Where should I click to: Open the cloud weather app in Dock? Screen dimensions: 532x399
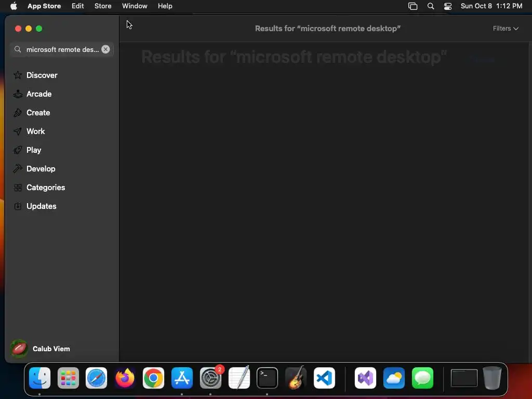tap(394, 378)
